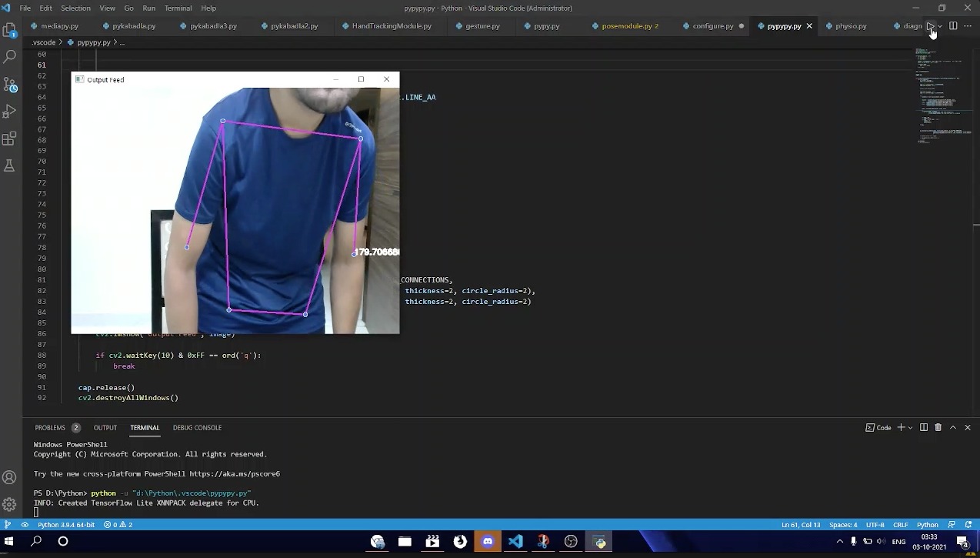Open the Manage gear icon
The image size is (980, 558).
(x=10, y=505)
